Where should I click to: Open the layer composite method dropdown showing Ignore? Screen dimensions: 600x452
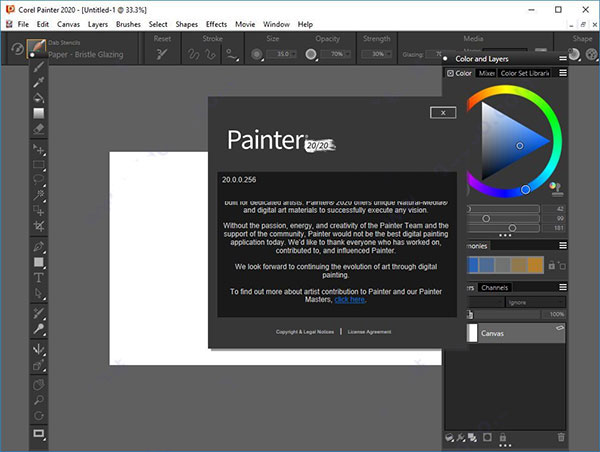(534, 301)
